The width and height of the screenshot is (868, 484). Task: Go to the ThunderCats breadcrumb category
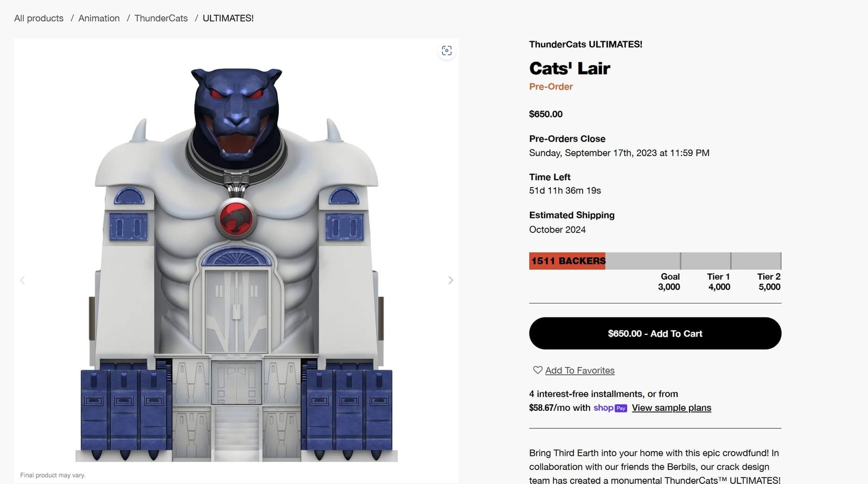(x=161, y=18)
